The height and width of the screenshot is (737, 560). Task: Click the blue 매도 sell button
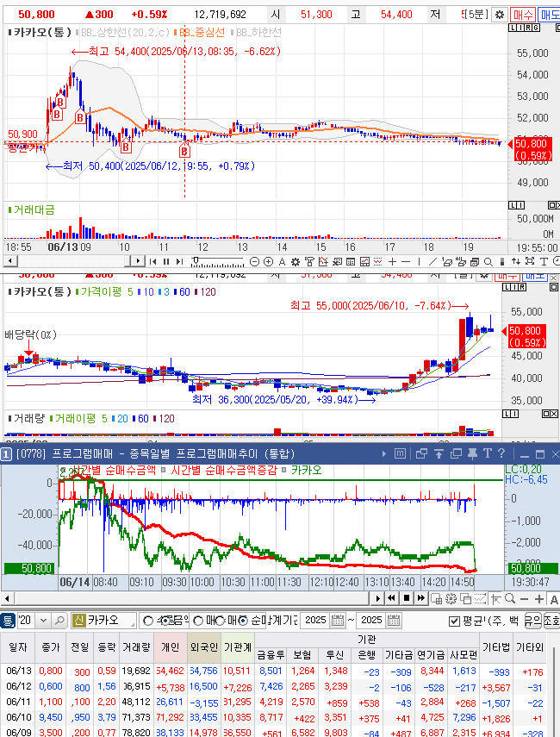pos(549,15)
